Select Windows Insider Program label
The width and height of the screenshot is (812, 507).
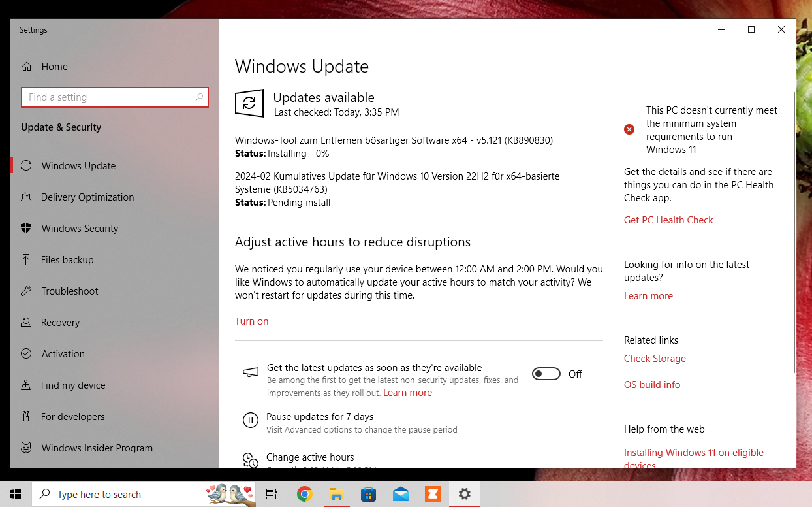coord(97,448)
